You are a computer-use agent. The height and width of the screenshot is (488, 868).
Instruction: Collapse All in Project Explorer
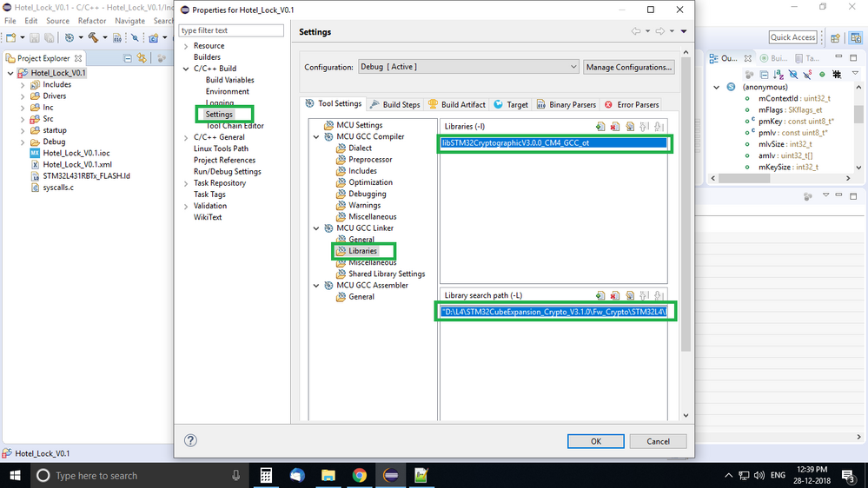tap(128, 58)
